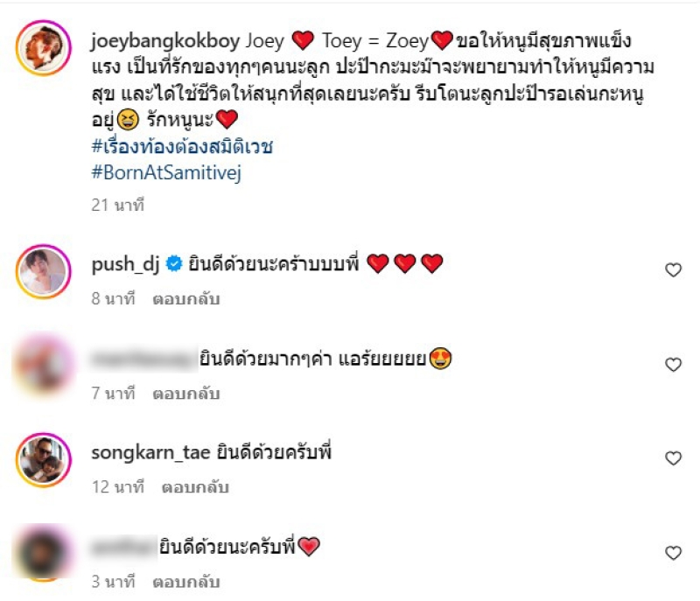The height and width of the screenshot is (601, 700).
Task: Click the blue verified badge beside push_dj
Action: pyautogui.click(x=173, y=263)
